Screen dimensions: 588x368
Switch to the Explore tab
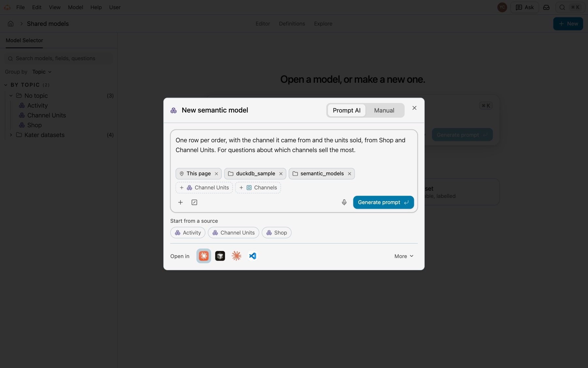tap(323, 24)
